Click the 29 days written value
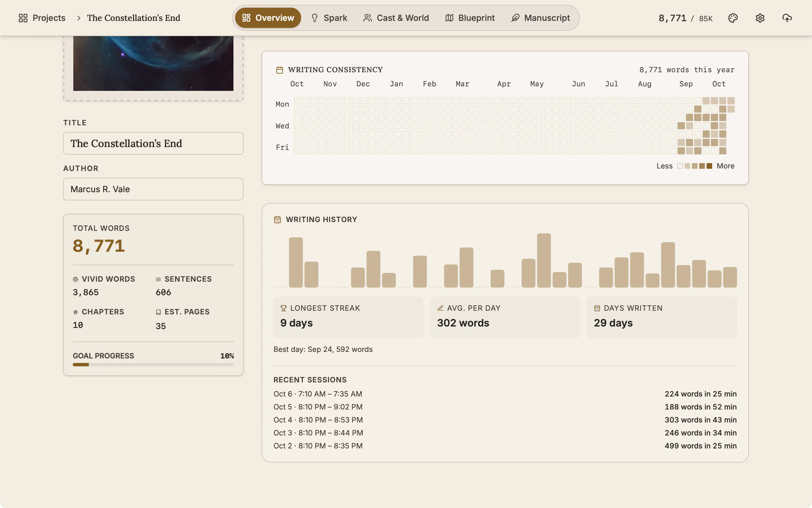 [x=613, y=323]
